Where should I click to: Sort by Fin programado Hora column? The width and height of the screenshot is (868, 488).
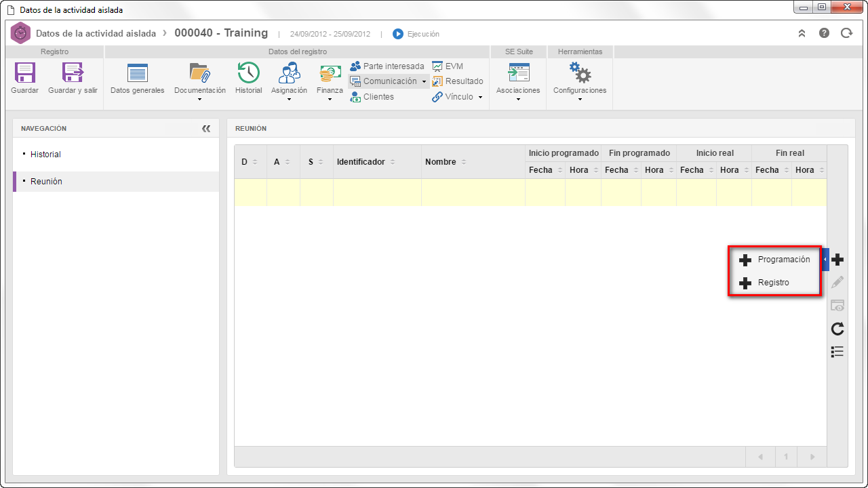[658, 170]
